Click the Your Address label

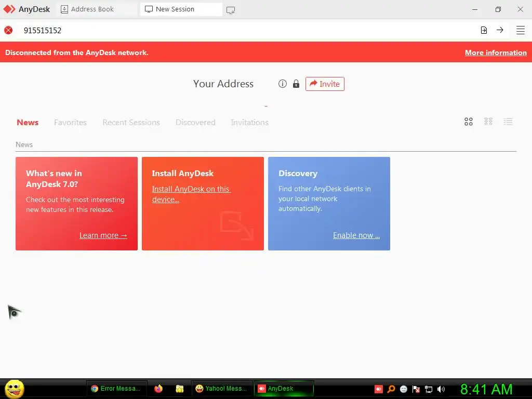(x=223, y=84)
